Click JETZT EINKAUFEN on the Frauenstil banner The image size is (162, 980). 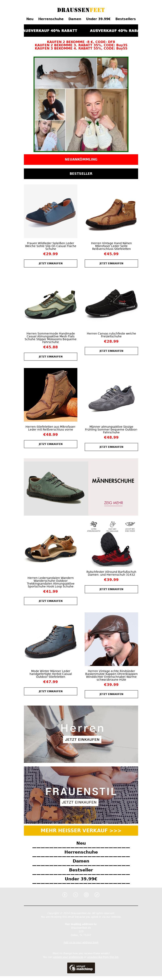tap(79, 802)
